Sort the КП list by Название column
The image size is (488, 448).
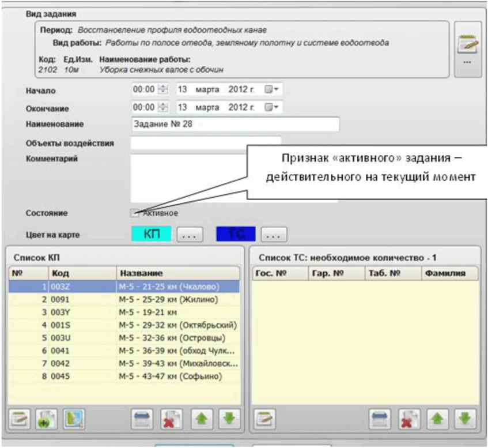point(179,273)
